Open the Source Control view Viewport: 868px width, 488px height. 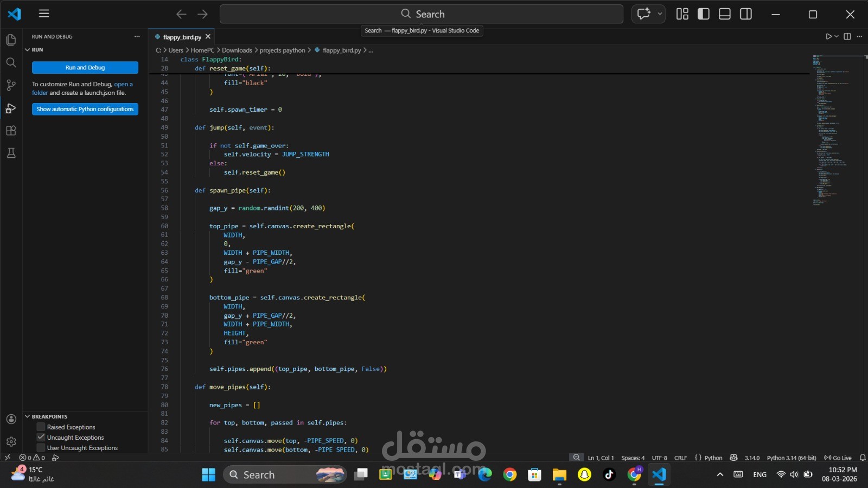[x=11, y=85]
